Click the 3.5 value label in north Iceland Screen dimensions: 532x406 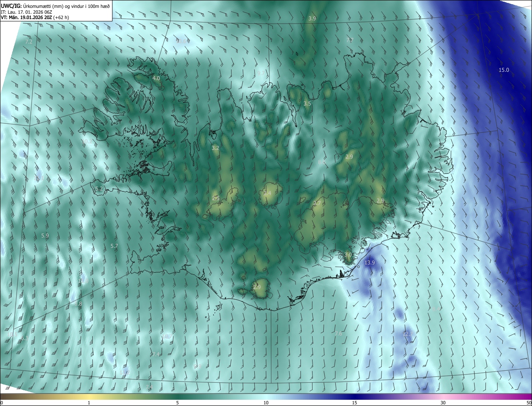pyautogui.click(x=307, y=103)
